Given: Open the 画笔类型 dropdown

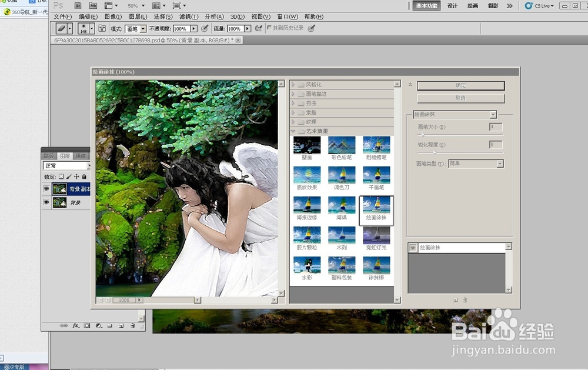Looking at the screenshot, I should click(476, 164).
